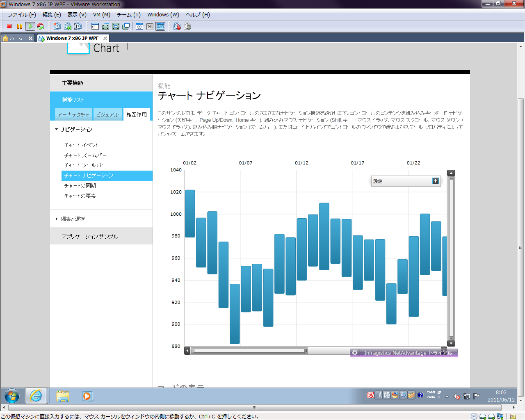Launch Windows Media Player from the taskbar
525x420 pixels.
tap(87, 396)
